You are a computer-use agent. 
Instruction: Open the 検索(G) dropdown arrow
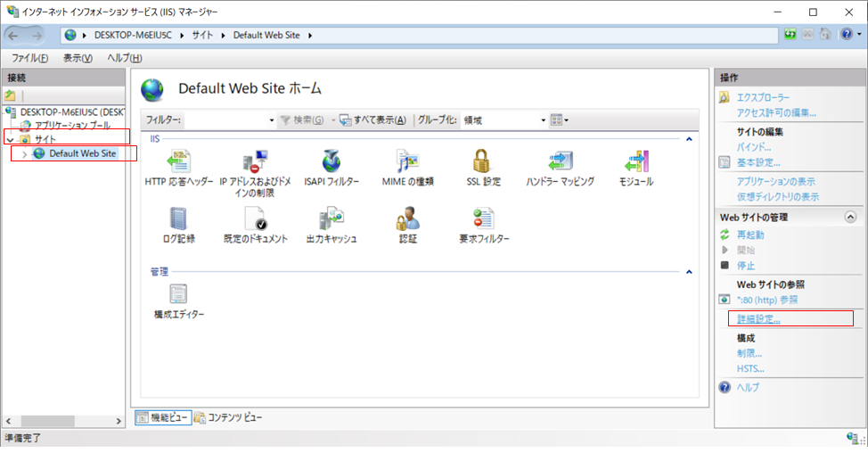point(333,120)
